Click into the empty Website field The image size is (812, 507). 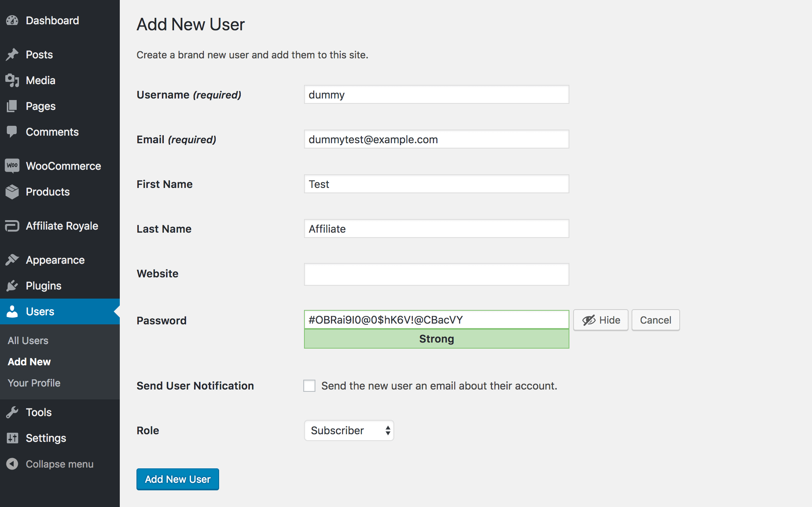(x=436, y=274)
